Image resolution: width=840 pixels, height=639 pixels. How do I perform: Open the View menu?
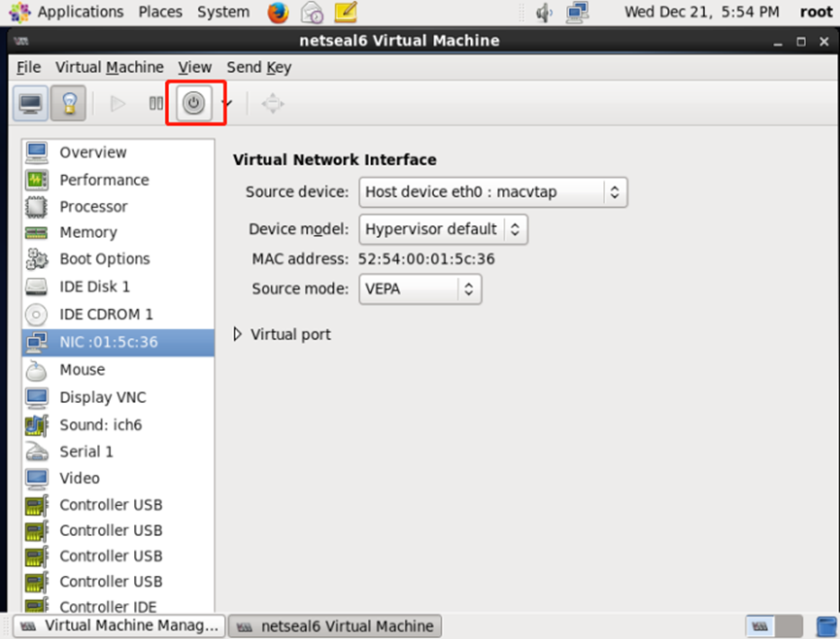[195, 67]
